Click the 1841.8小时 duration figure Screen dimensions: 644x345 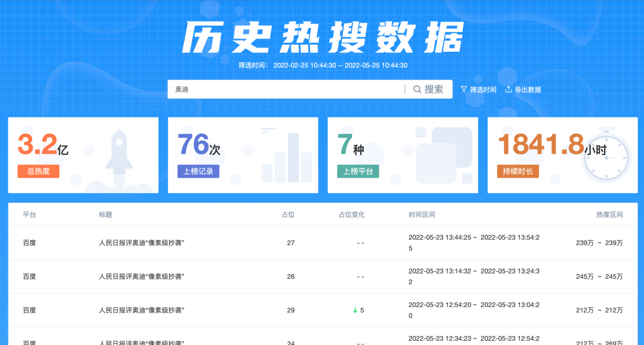(x=552, y=144)
